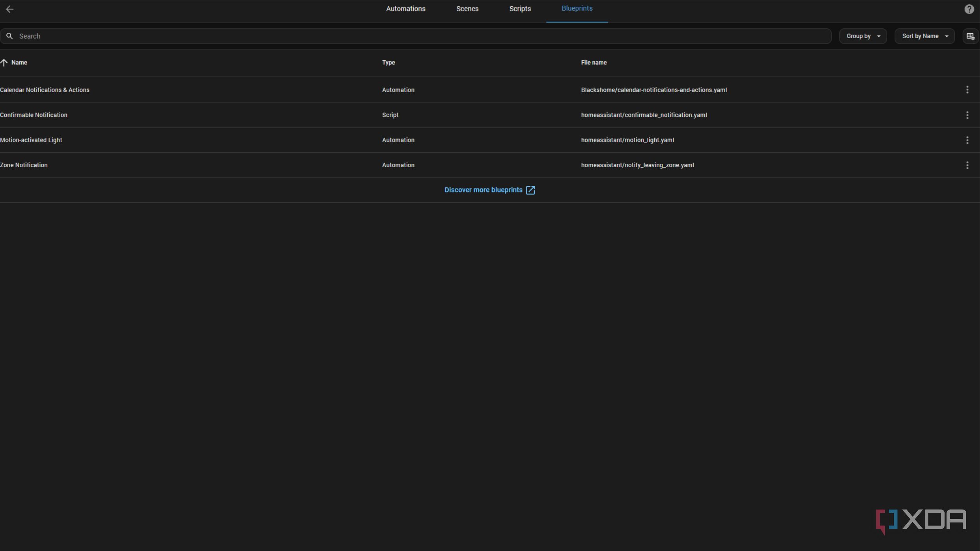
Task: Sort by the Type column header
Action: tap(388, 63)
